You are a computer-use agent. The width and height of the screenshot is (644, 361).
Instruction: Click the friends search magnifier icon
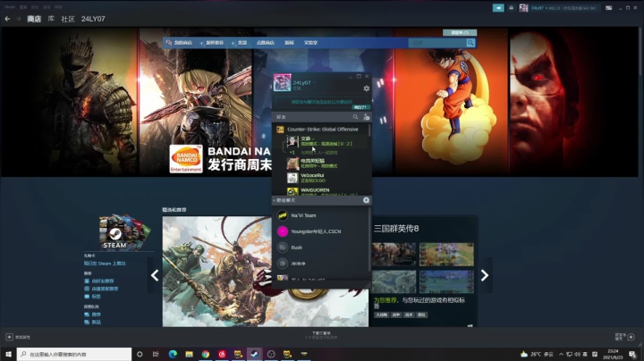point(355,117)
